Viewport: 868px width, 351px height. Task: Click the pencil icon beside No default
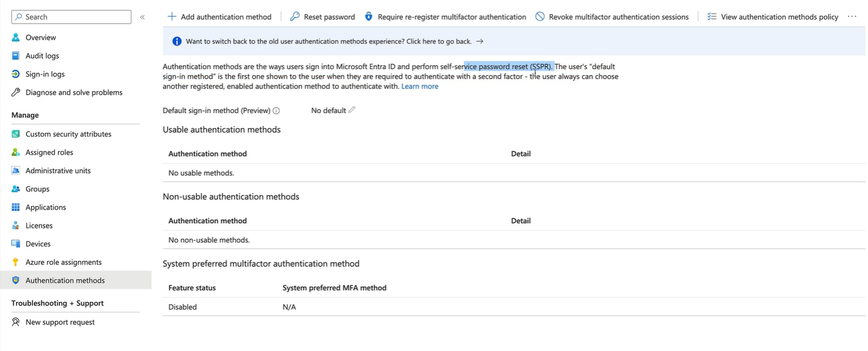pyautogui.click(x=352, y=110)
